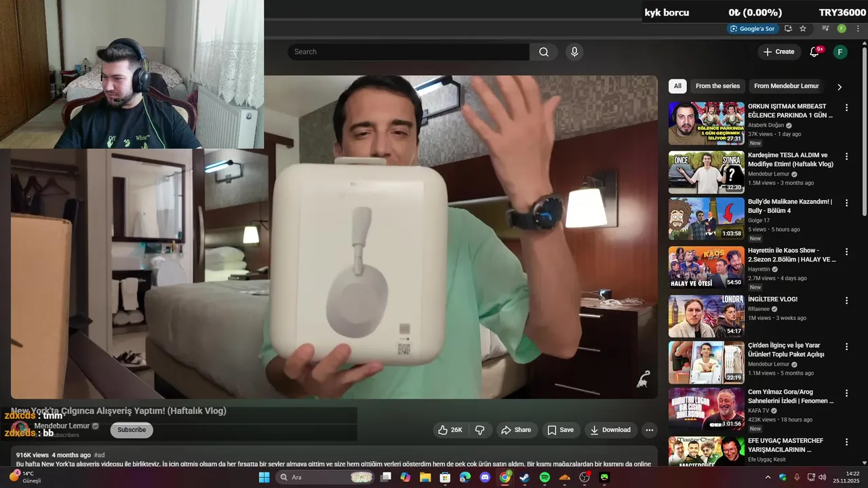
Task: Open YouTube notifications bell
Action: click(x=814, y=52)
